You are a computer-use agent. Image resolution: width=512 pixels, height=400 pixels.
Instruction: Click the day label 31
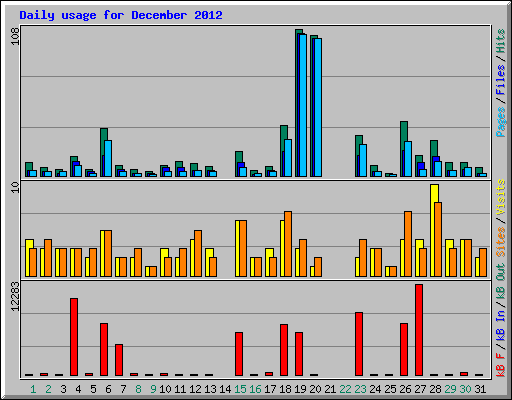click(x=480, y=389)
